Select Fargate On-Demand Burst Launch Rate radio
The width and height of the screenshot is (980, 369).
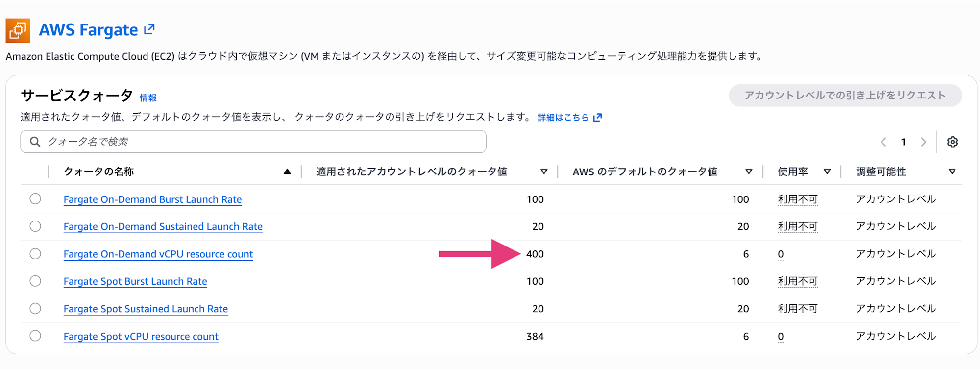[x=35, y=199]
